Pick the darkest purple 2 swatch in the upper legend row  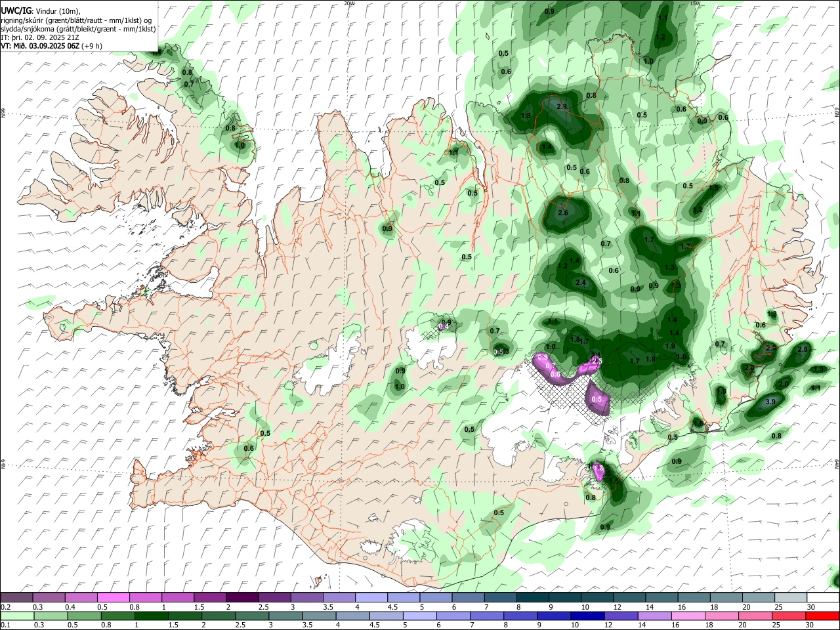[241, 597]
